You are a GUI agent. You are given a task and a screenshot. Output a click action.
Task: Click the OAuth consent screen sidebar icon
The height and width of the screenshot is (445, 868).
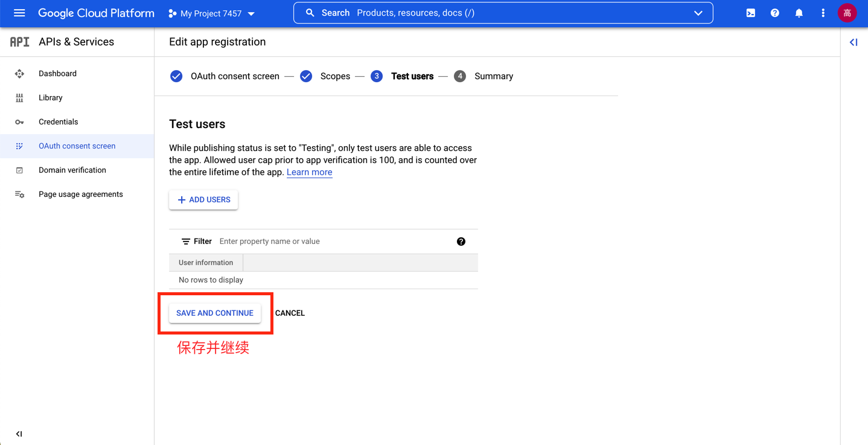tap(19, 146)
